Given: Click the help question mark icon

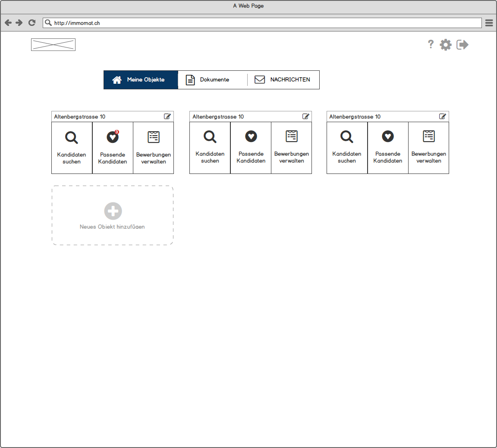Looking at the screenshot, I should tap(431, 44).
